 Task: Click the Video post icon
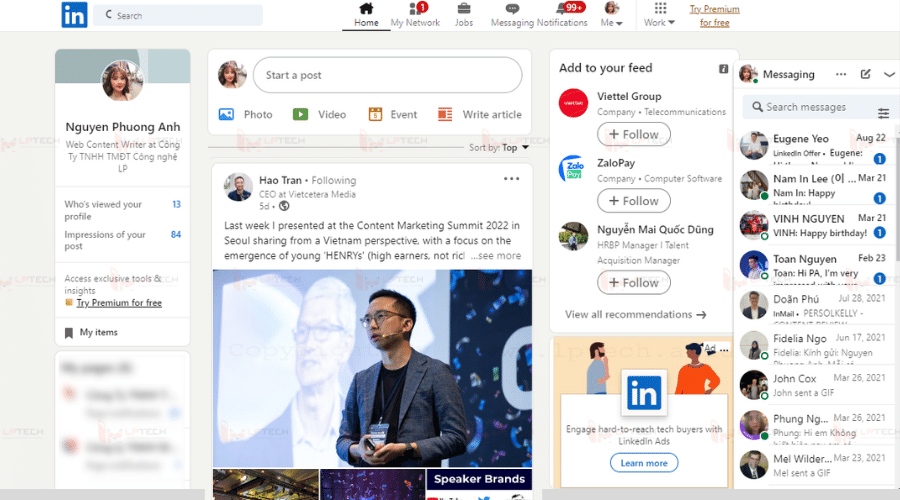pos(300,114)
